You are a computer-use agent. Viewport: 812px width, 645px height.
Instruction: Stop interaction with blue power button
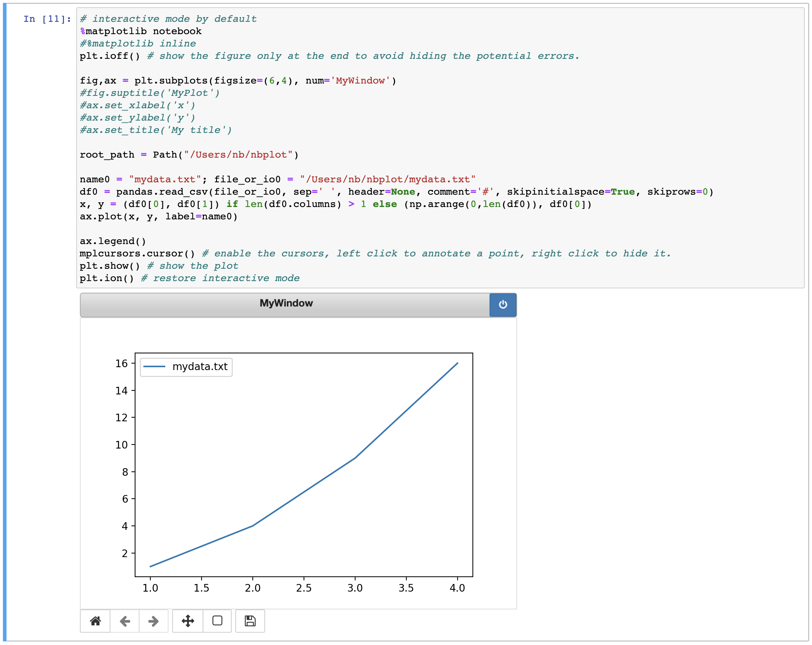click(503, 304)
